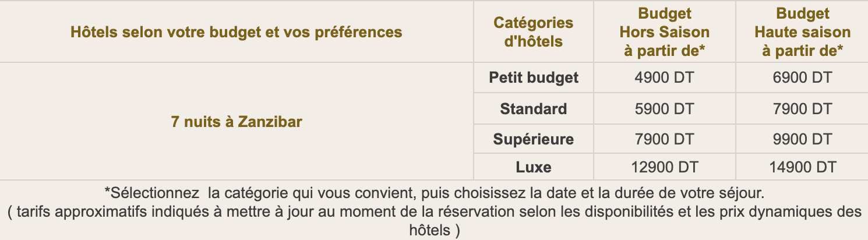Click the "Budget Hors Saison" column header
The image size is (868, 240).
pyautogui.click(x=665, y=31)
